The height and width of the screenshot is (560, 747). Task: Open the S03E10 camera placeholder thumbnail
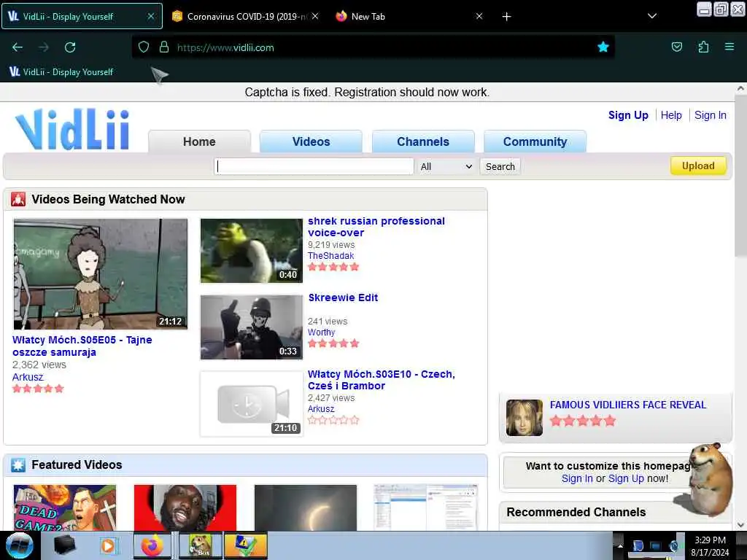click(x=252, y=404)
